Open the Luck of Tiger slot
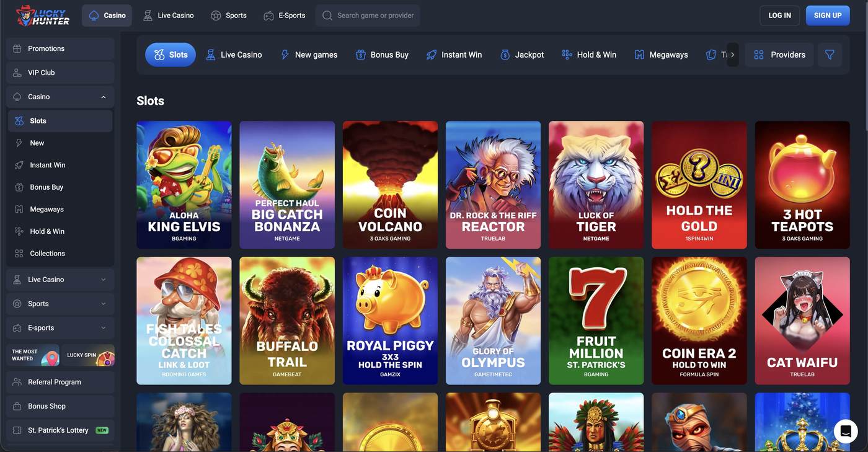The height and width of the screenshot is (452, 868). (x=596, y=185)
